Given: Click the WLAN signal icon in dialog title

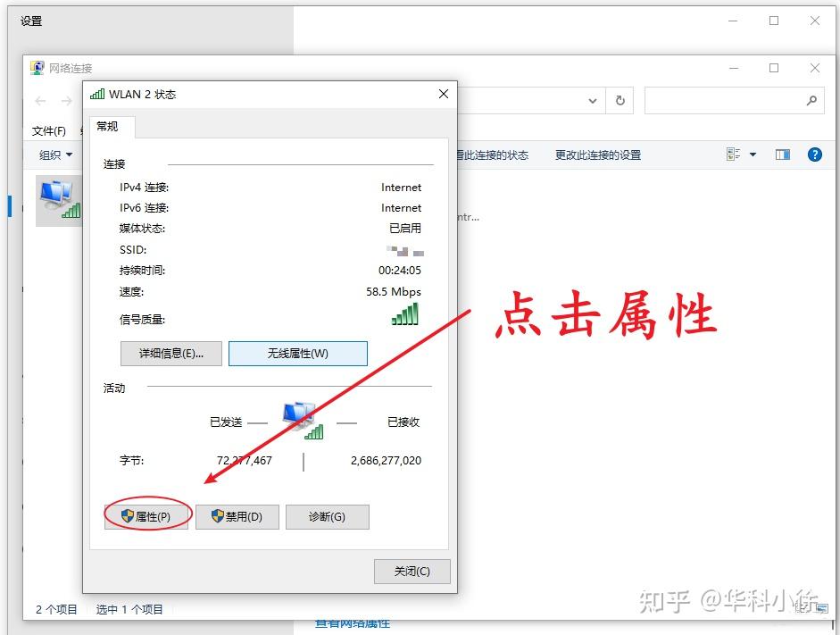Looking at the screenshot, I should [97, 95].
